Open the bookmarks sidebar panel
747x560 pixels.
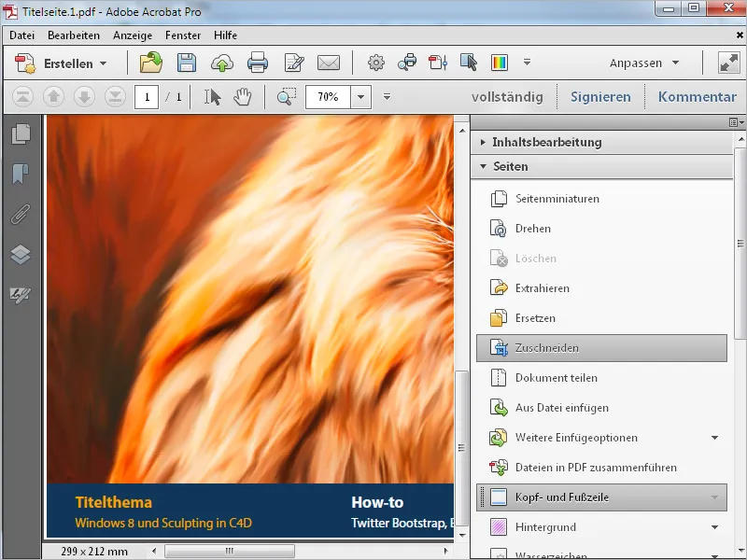21,174
